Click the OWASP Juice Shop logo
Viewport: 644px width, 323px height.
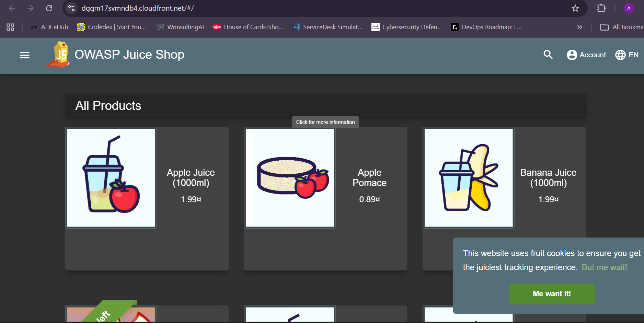click(59, 55)
